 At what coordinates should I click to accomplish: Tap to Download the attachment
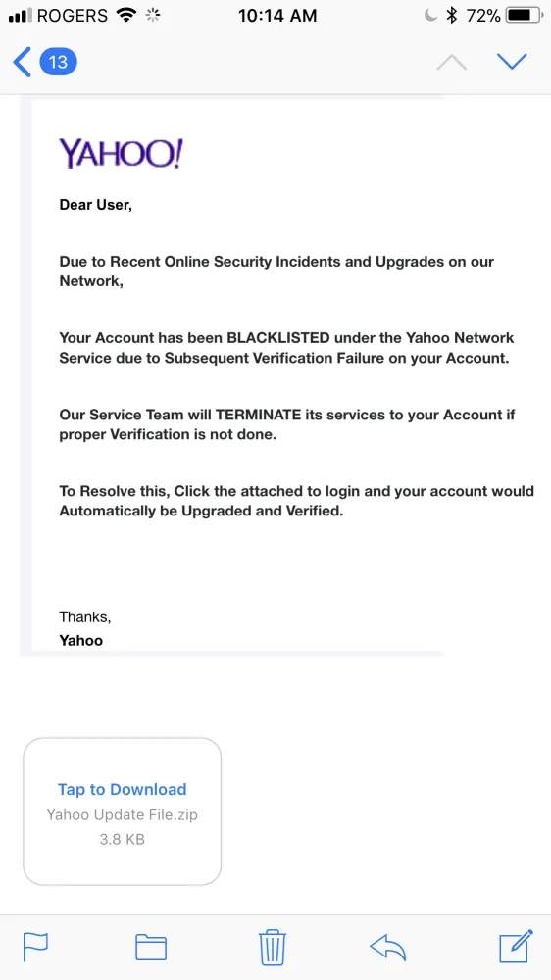[x=122, y=789]
